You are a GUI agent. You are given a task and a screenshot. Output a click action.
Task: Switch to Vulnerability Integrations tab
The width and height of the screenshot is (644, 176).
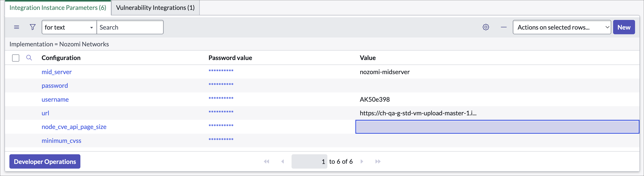point(155,8)
